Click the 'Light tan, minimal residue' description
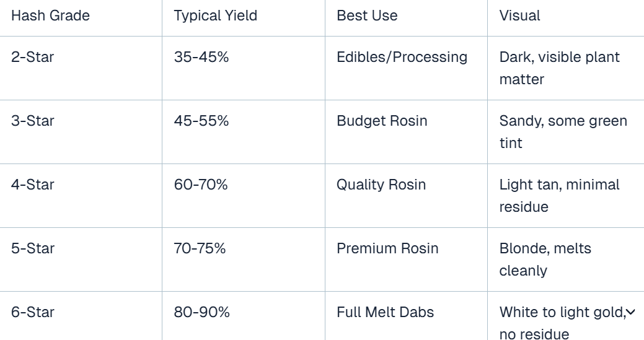This screenshot has width=644, height=340. coord(559,196)
